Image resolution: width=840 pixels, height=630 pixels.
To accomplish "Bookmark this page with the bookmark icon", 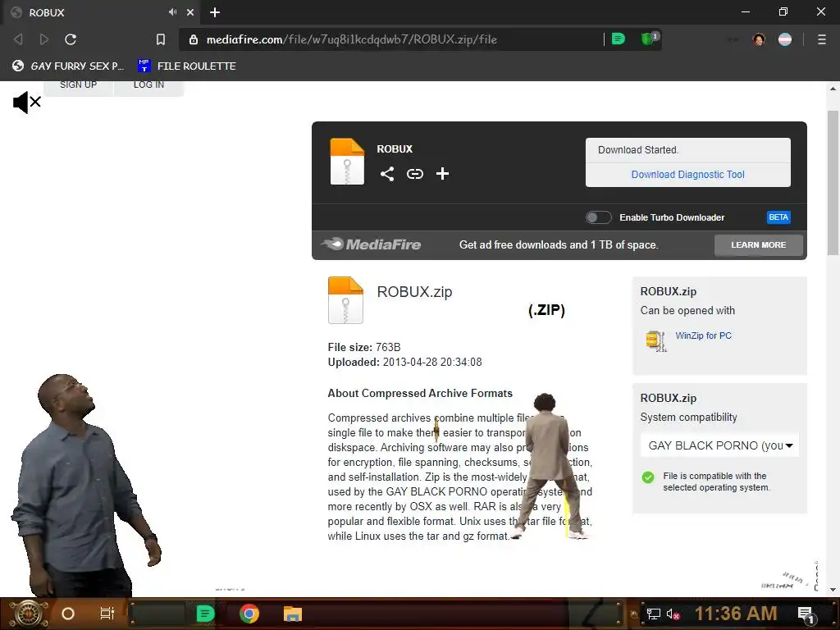I will [160, 39].
